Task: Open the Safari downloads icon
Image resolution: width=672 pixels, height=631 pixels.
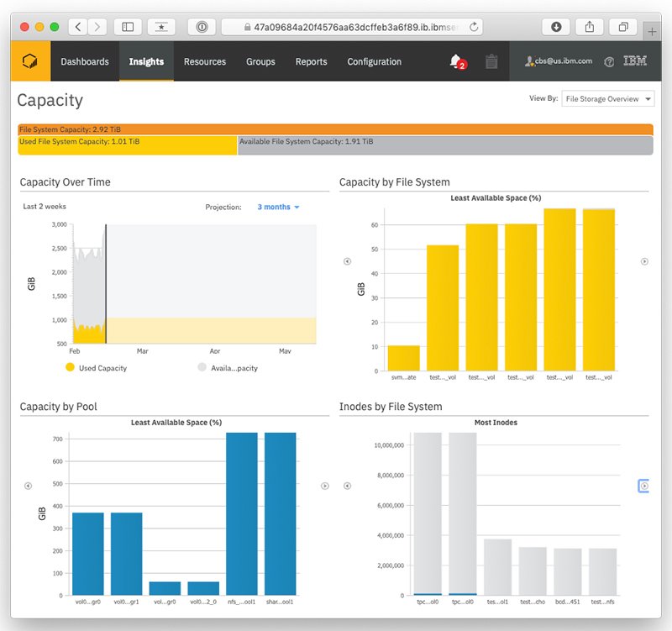Action: pos(556,26)
